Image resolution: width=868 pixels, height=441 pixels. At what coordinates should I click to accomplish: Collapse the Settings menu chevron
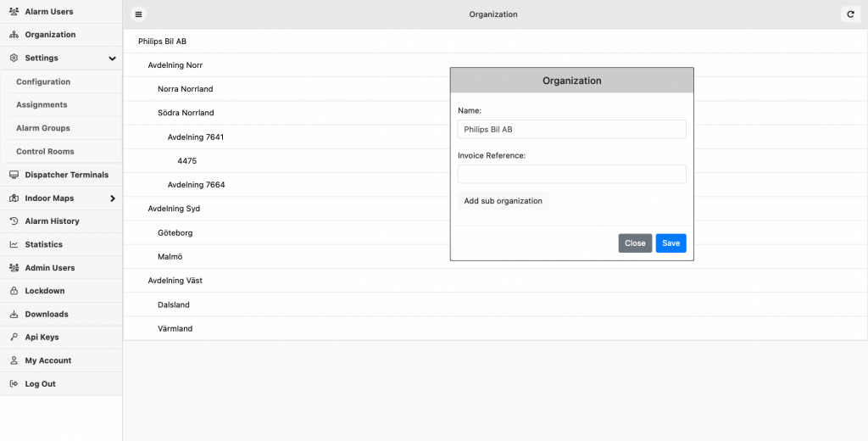[113, 59]
